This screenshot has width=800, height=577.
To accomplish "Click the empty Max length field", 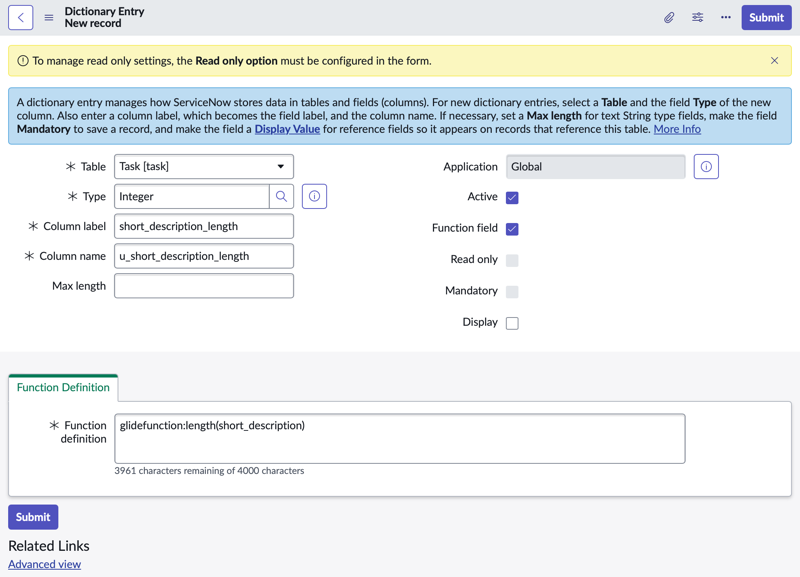I will click(204, 286).
